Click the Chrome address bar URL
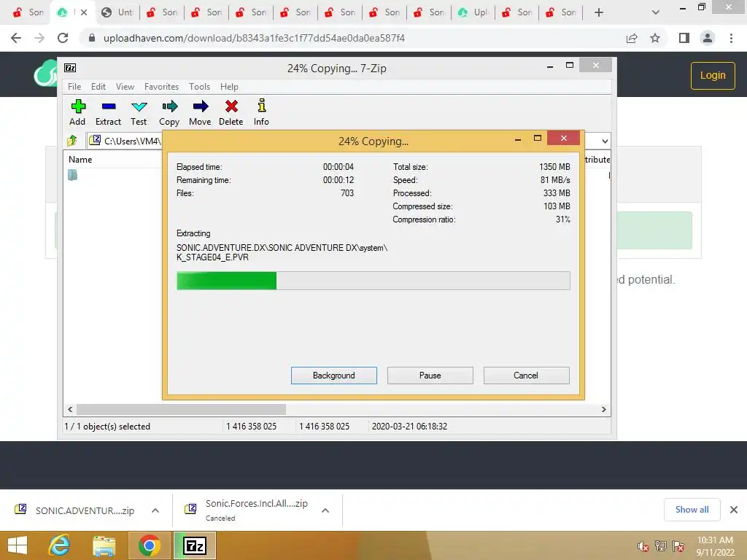The image size is (747, 560). click(x=254, y=38)
